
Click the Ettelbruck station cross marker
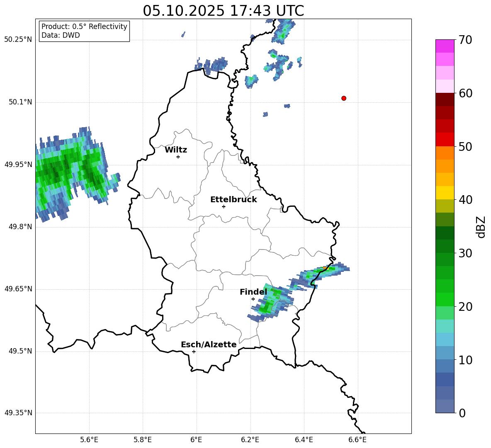click(224, 206)
